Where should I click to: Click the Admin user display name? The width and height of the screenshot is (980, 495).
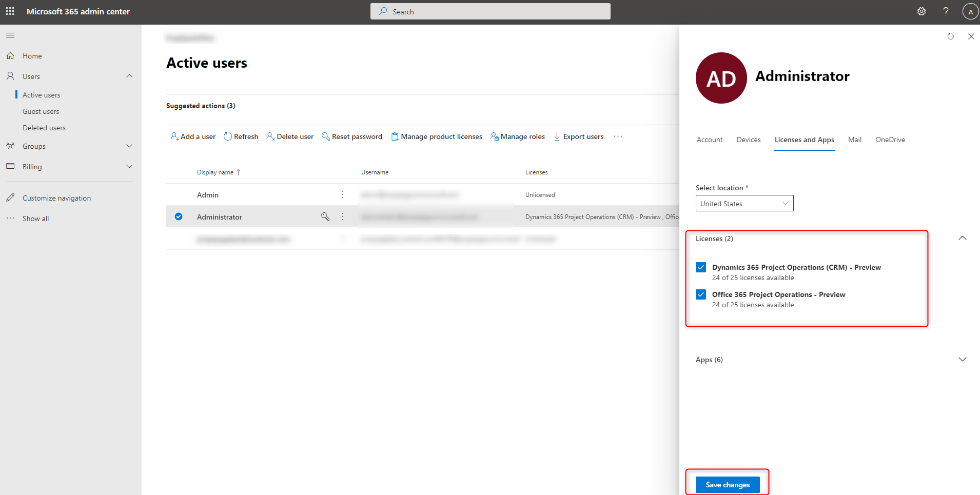tap(208, 195)
